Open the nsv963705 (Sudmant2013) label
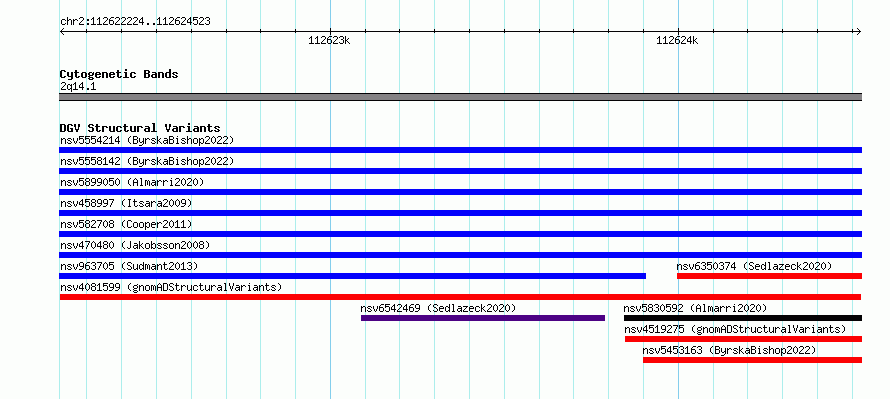The height and width of the screenshot is (399, 890). pos(129,266)
